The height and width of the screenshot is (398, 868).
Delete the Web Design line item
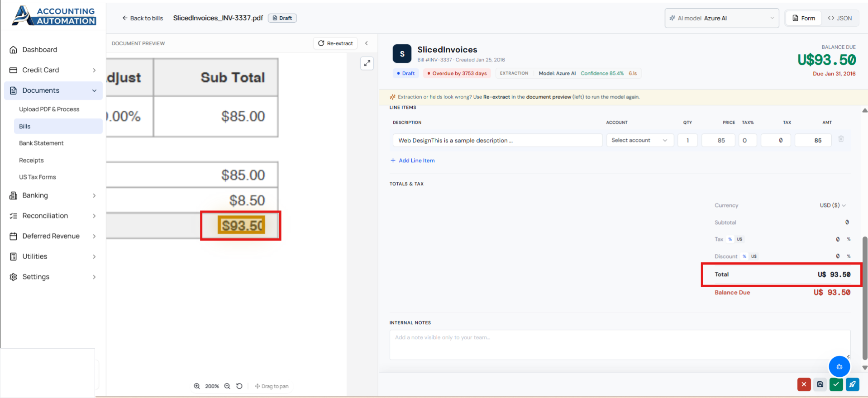(841, 139)
